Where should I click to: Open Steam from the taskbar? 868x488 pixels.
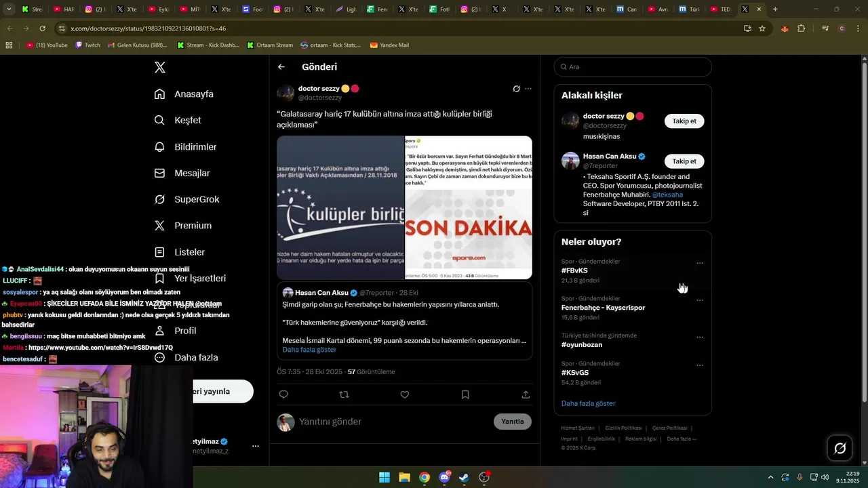point(464,477)
